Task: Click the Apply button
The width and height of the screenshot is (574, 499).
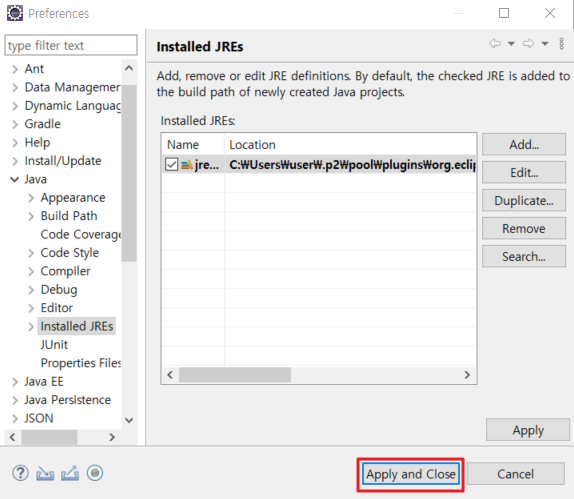Action: click(528, 430)
